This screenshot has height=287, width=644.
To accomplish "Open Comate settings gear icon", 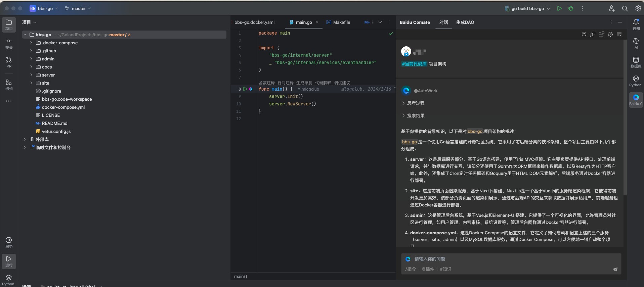I will [610, 34].
